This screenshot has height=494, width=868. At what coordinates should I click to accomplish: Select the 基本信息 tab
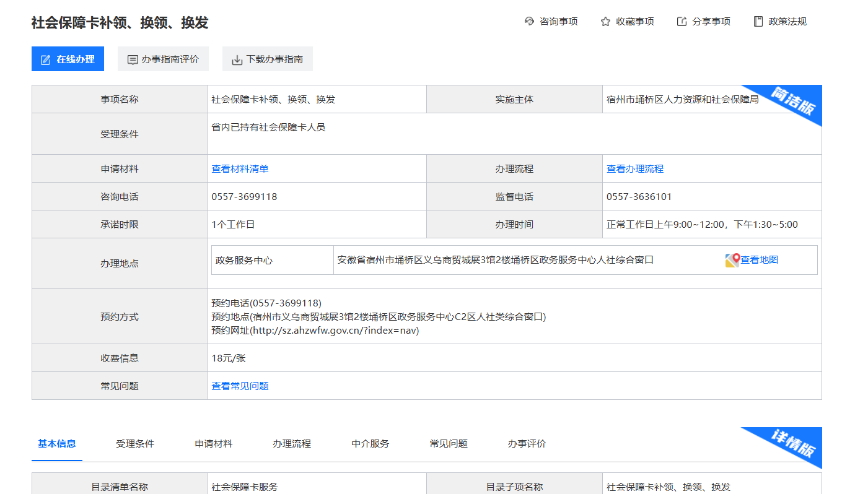[x=57, y=443]
